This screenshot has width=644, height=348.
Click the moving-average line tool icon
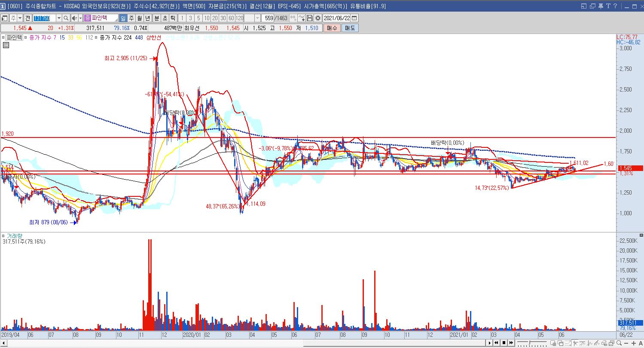(x=583, y=343)
